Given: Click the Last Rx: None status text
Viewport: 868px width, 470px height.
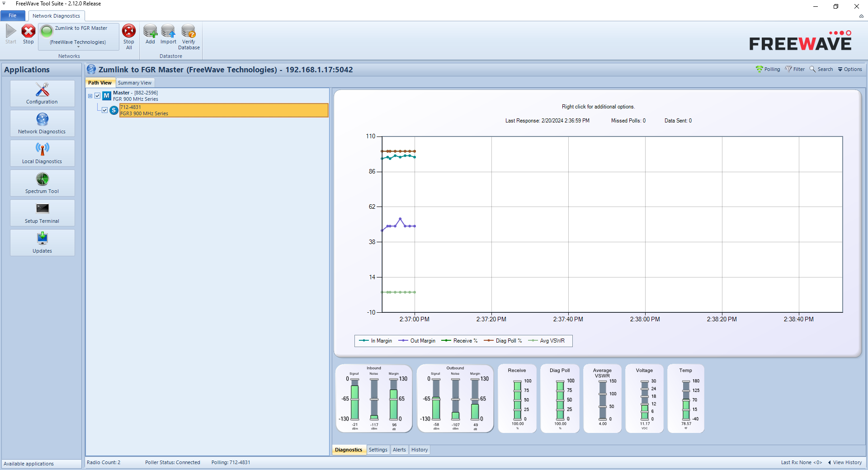Looking at the screenshot, I should pos(801,462).
